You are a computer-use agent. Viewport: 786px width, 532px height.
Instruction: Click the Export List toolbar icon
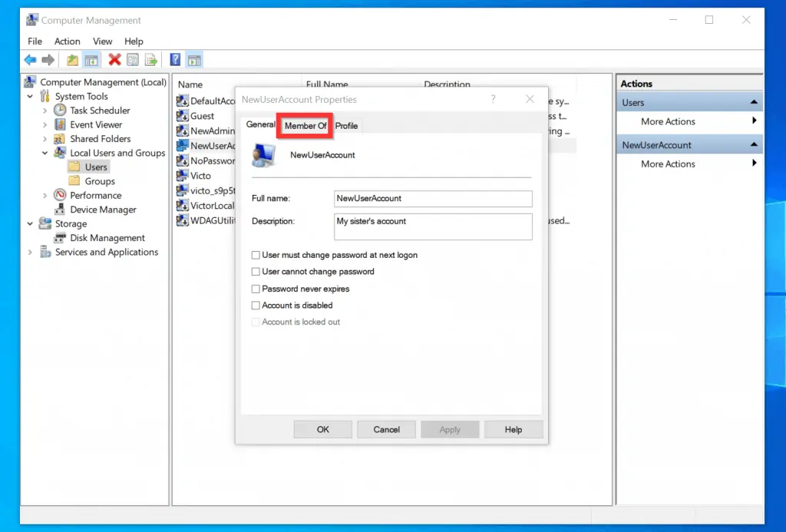pos(151,59)
